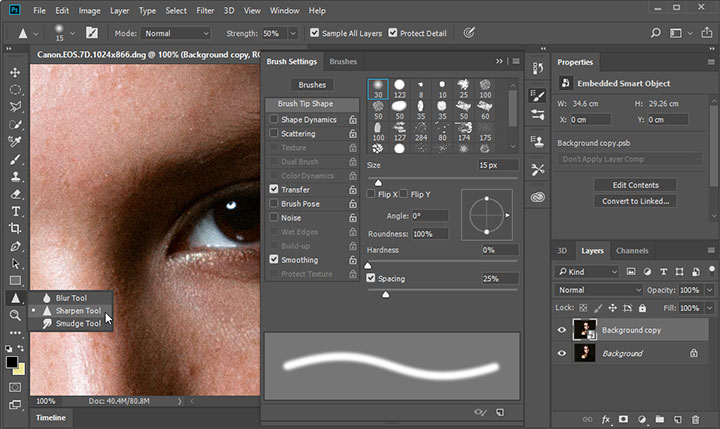Enable the Shape Dynamics checkbox
The height and width of the screenshot is (429, 720).
point(275,119)
